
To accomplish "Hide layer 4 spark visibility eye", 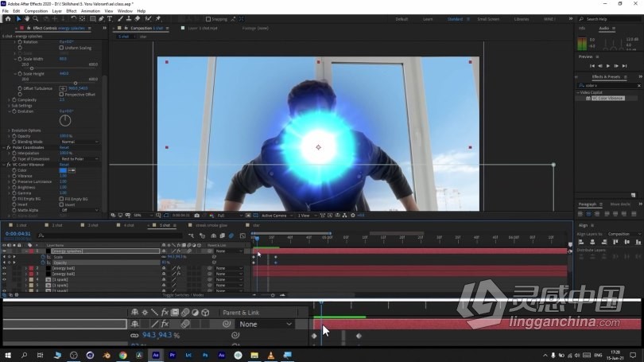I will [x=4, y=279].
